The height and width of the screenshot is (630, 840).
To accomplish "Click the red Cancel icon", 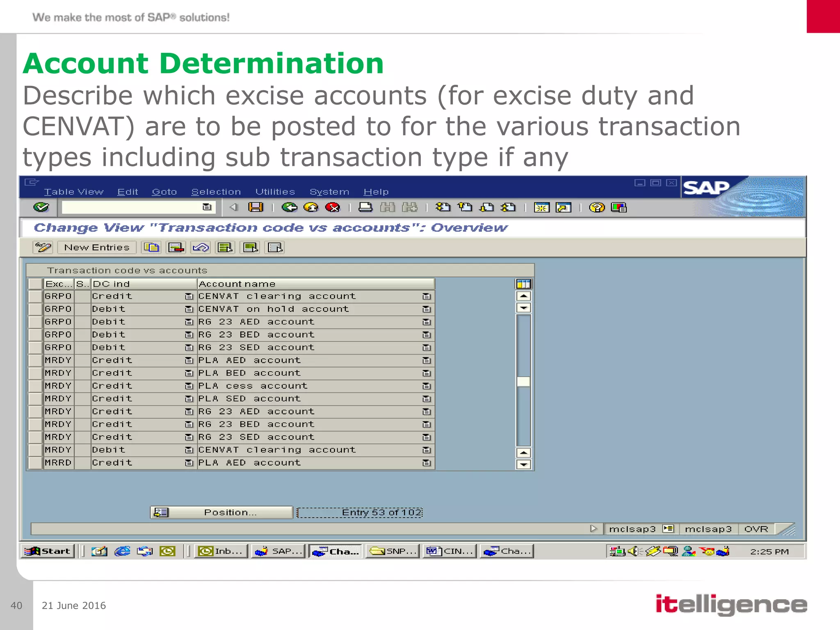I will (x=333, y=208).
